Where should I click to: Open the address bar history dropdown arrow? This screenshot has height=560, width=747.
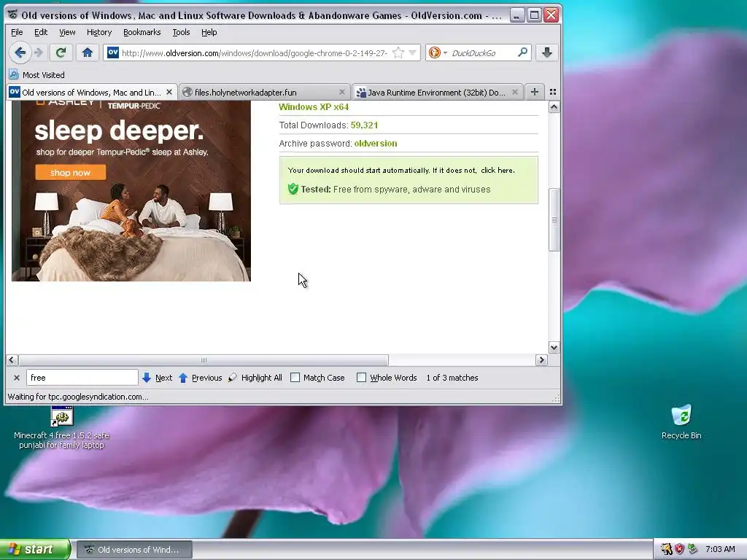pos(413,52)
